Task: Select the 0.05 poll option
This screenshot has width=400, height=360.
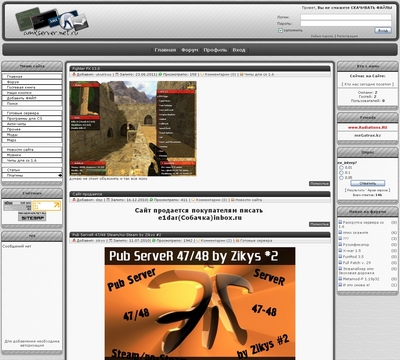Action: [x=341, y=177]
